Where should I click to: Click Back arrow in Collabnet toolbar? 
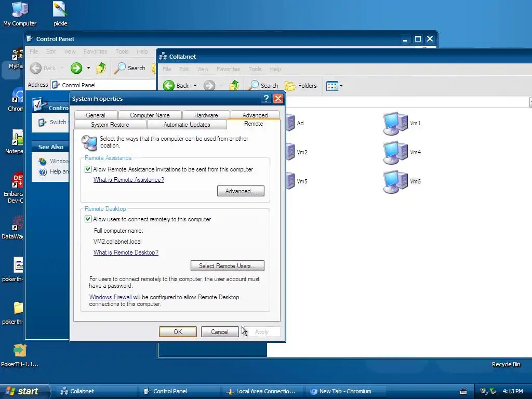[x=169, y=86]
